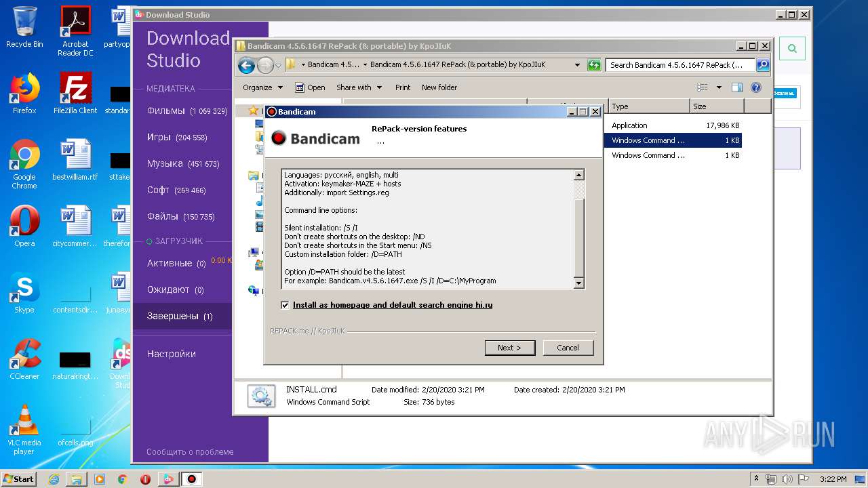Click Download Studio taskbar button
Viewport: 868px width, 488px height.
pos(168,479)
